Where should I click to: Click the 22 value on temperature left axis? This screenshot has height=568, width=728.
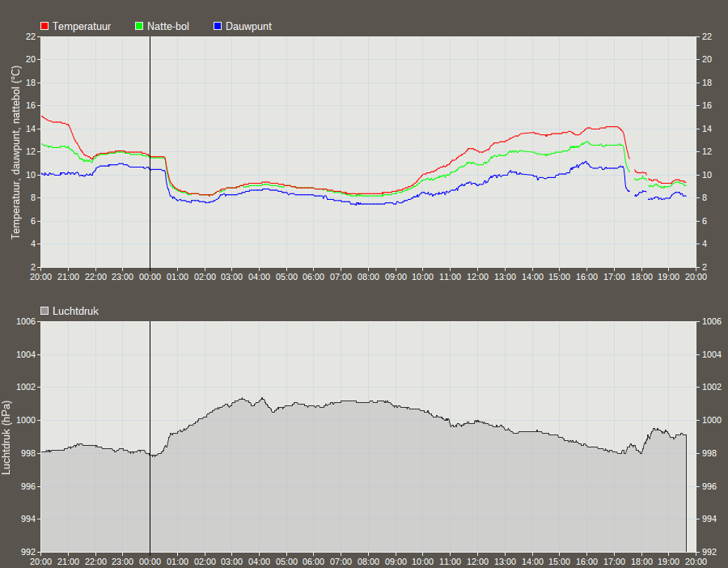point(31,36)
